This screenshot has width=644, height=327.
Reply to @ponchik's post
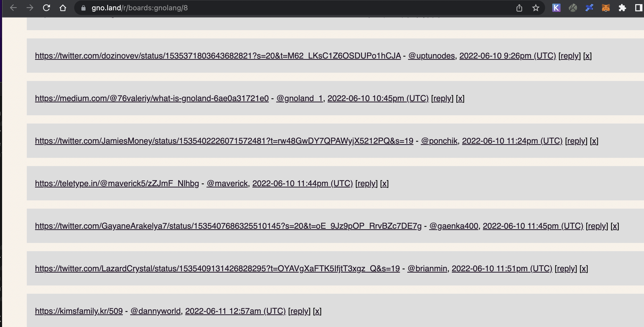tap(576, 141)
